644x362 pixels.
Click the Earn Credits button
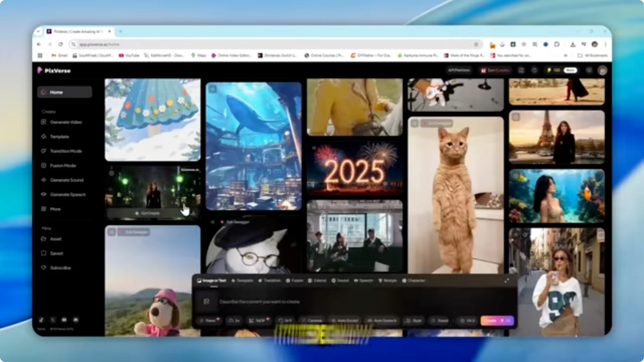coord(495,70)
